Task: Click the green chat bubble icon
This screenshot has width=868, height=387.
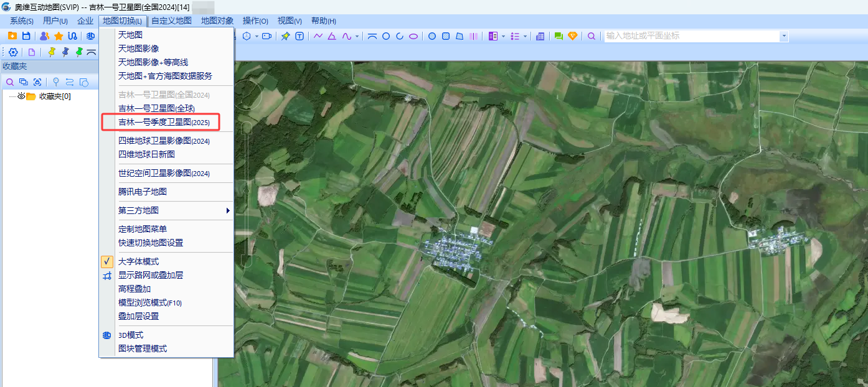Action: [x=559, y=36]
